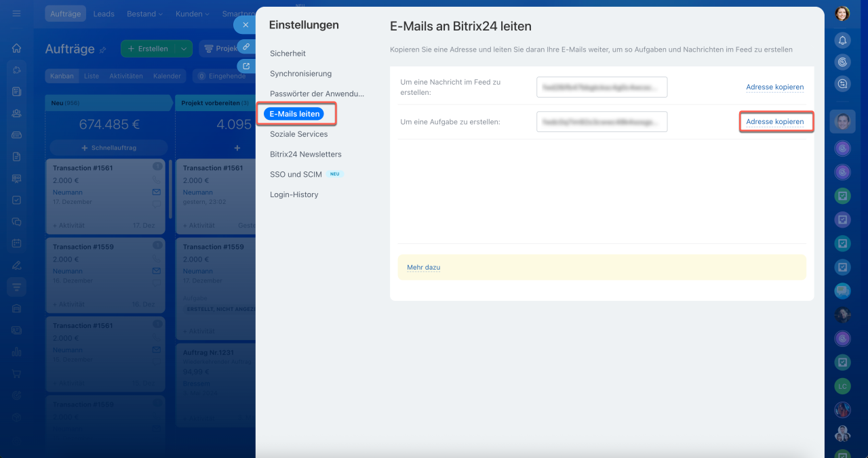Open Synchronisierung settings section
The width and height of the screenshot is (868, 458).
pos(300,73)
